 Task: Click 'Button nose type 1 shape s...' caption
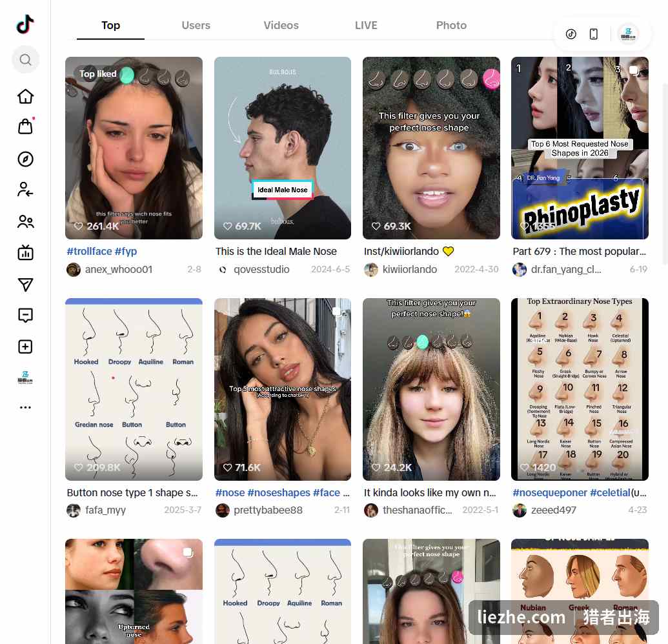132,493
